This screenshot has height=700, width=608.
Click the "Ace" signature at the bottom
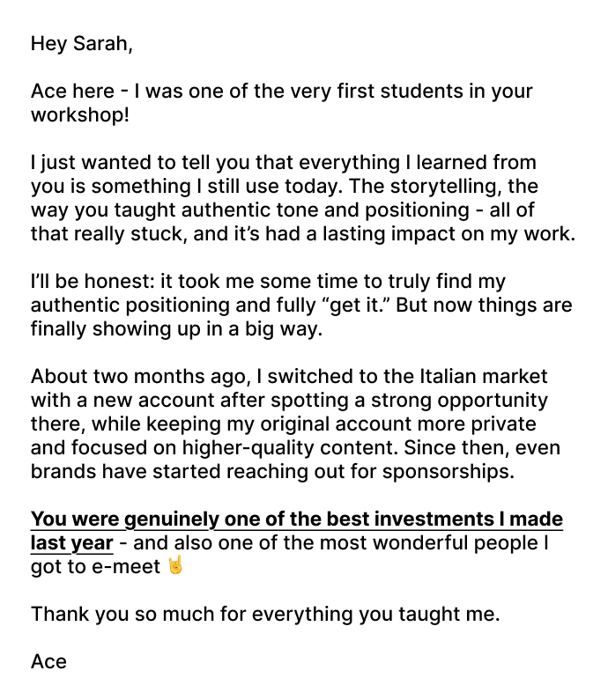coord(48,661)
